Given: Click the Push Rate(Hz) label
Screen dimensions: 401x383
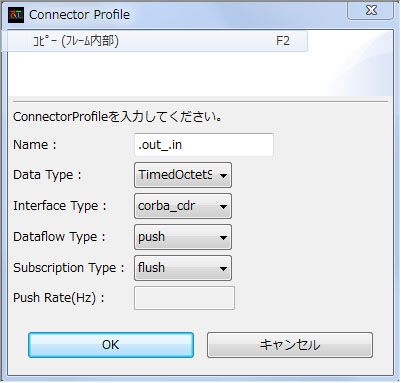Looking at the screenshot, I should [59, 298].
